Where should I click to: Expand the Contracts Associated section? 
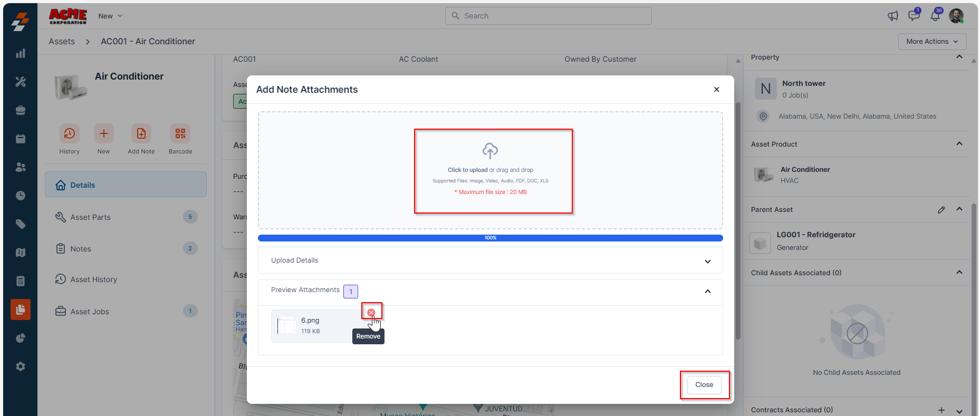959,411
